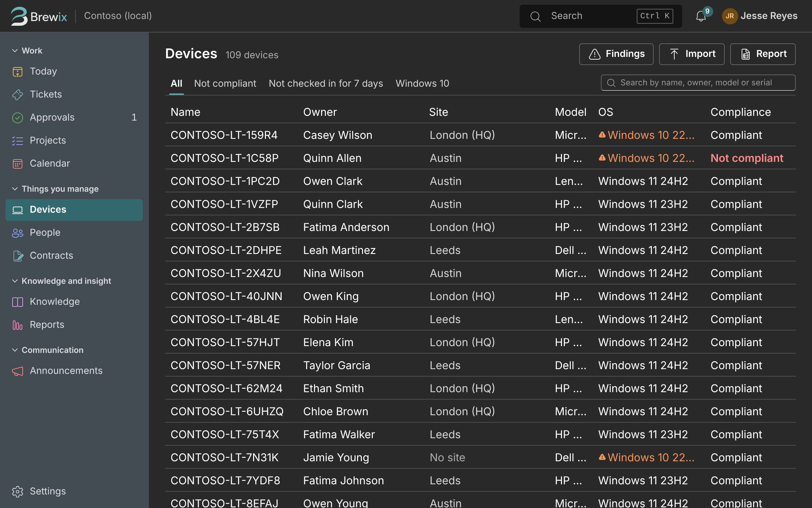Click the JR user avatar
This screenshot has height=508, width=812.
click(730, 16)
